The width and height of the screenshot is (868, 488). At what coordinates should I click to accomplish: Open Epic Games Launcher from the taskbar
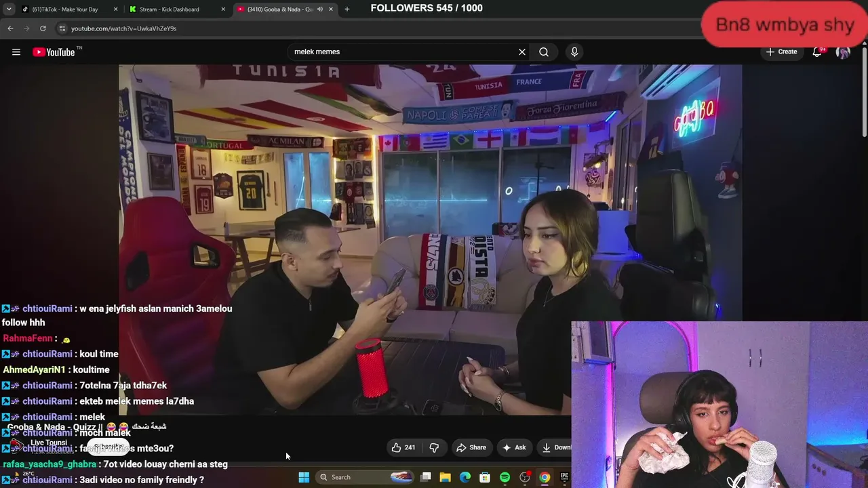tap(564, 477)
